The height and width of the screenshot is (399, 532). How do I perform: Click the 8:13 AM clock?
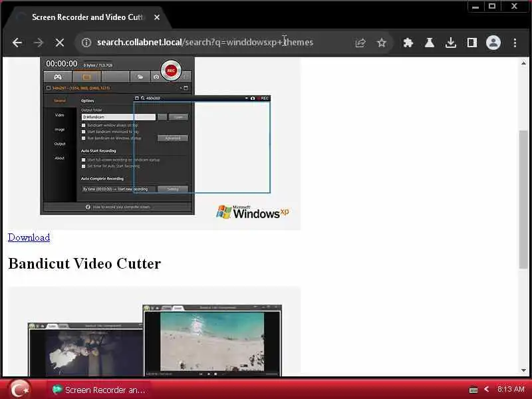point(511,389)
